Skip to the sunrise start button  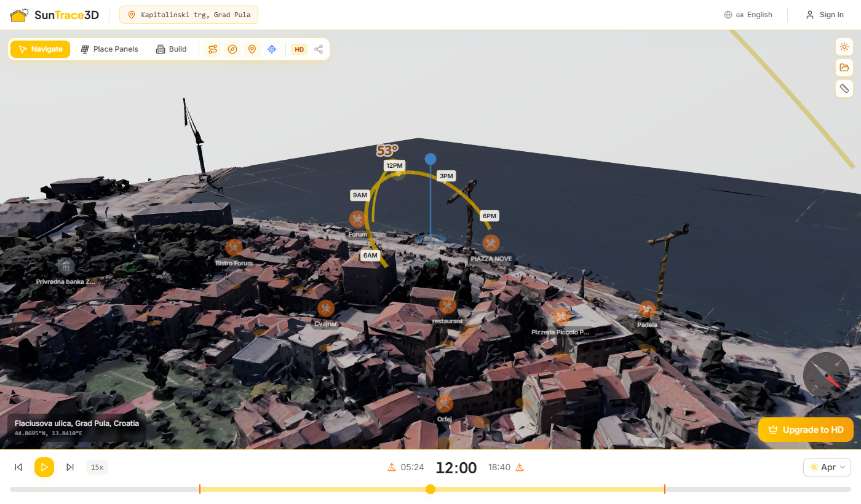[x=19, y=467]
